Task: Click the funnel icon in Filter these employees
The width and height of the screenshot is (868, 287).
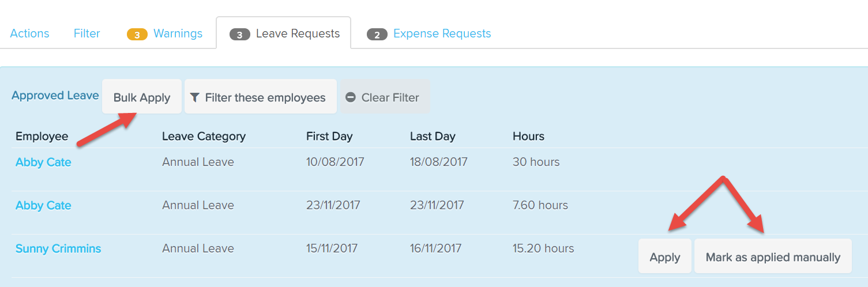Action: click(195, 97)
